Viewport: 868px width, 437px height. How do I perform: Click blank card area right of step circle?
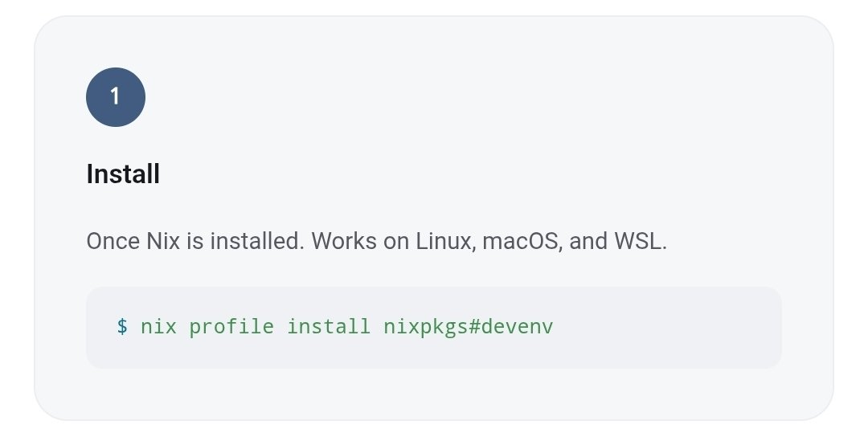tap(443, 97)
